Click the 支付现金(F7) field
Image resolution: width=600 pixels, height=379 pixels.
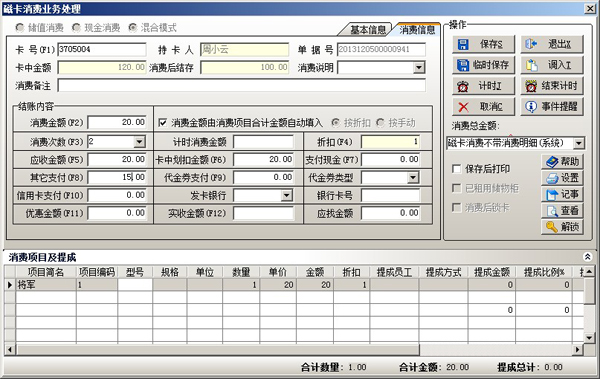[x=391, y=160]
